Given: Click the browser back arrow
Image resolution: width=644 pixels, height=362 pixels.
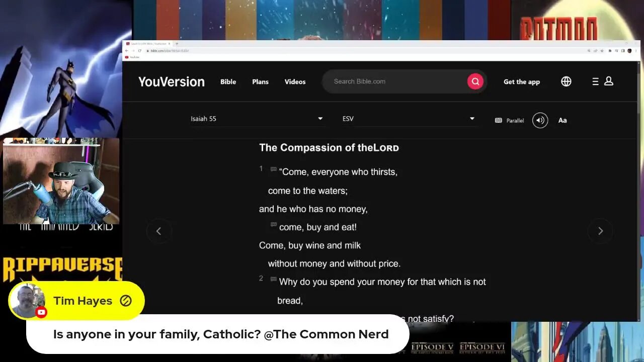Looking at the screenshot, I should tap(127, 51).
